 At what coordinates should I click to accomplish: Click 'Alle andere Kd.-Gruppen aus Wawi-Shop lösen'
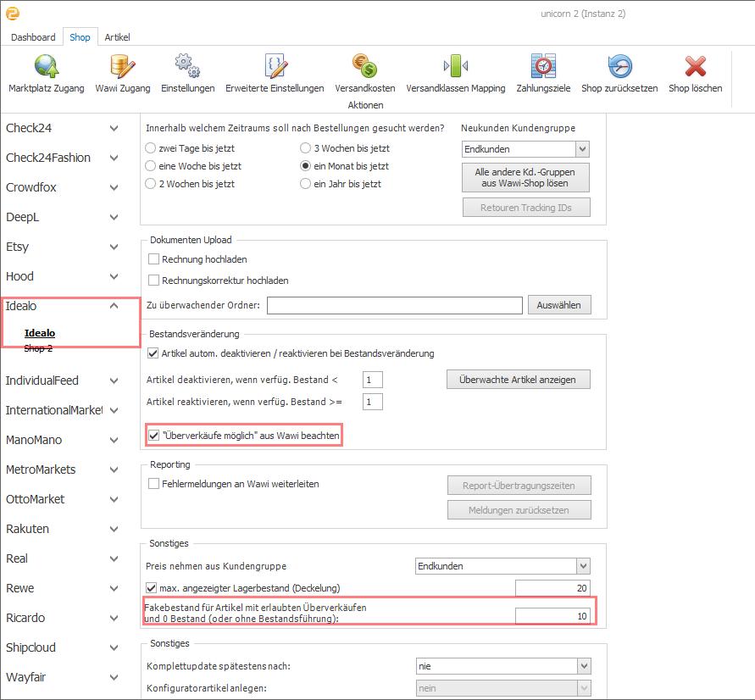point(525,178)
